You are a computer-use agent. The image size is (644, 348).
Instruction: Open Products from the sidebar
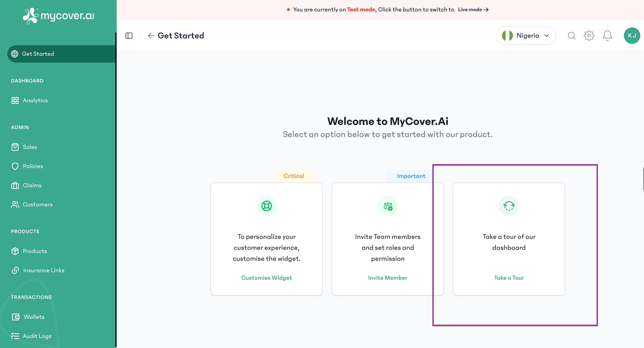point(15,251)
